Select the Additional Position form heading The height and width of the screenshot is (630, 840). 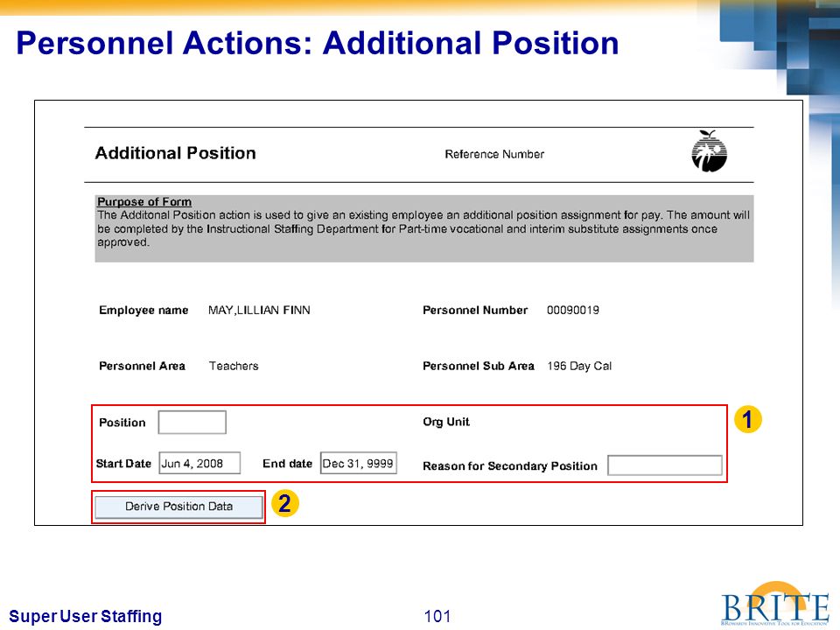click(175, 153)
